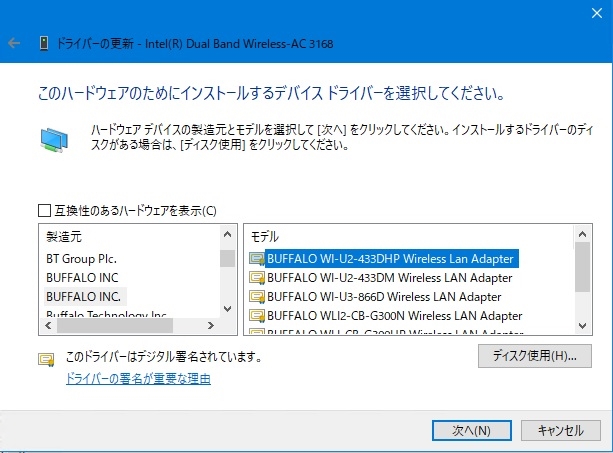Click manufacturer list horizontal scrollbar thumb

click(x=115, y=326)
